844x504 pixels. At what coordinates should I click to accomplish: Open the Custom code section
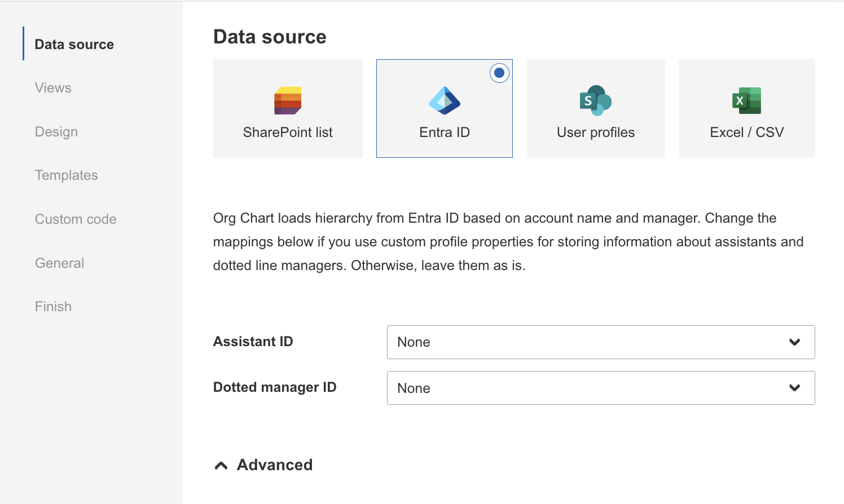[x=76, y=219]
